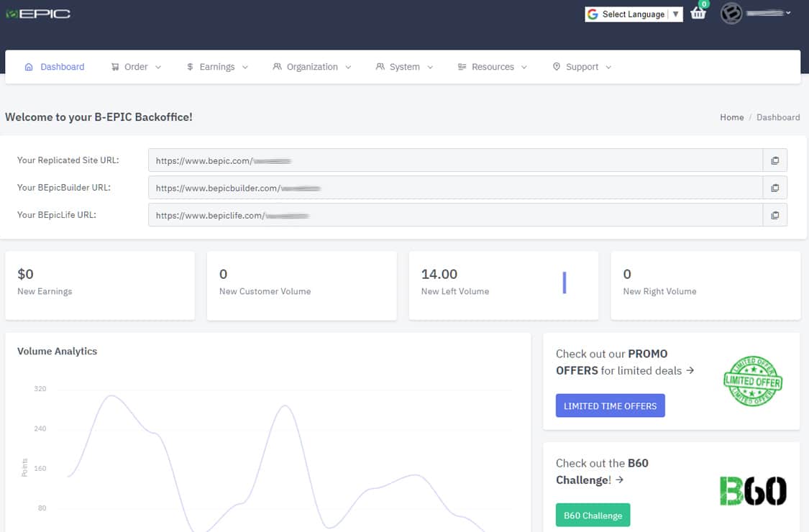Copy the BEpicLife URL
The image size is (809, 532).
pos(775,215)
